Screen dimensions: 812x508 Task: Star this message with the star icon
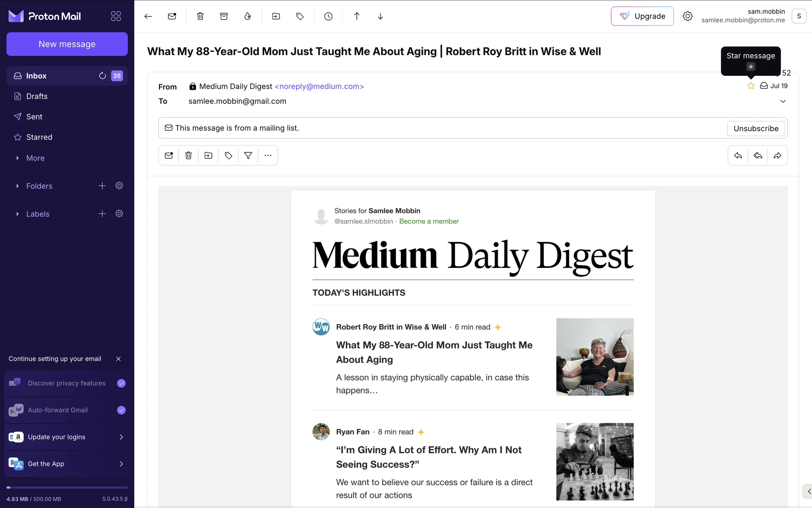[x=751, y=86]
